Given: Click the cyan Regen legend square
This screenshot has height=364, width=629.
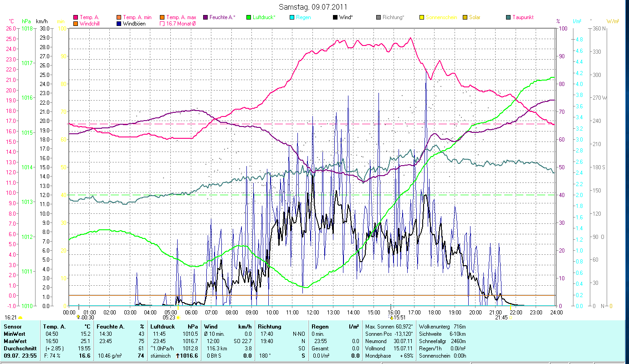Looking at the screenshot, I should 292,17.
